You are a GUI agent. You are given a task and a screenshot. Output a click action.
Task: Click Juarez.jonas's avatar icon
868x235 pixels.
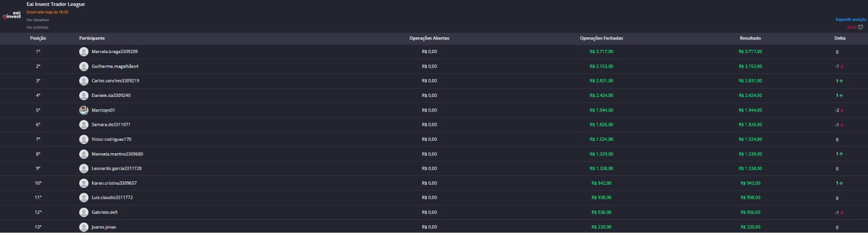tap(84, 227)
